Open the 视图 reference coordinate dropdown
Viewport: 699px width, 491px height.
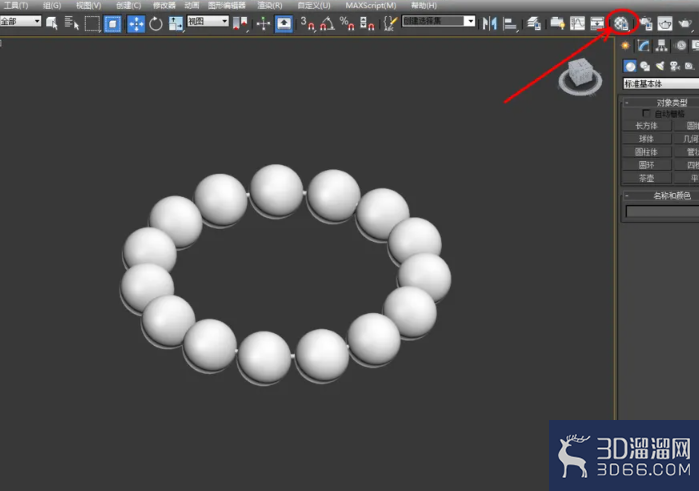point(208,21)
